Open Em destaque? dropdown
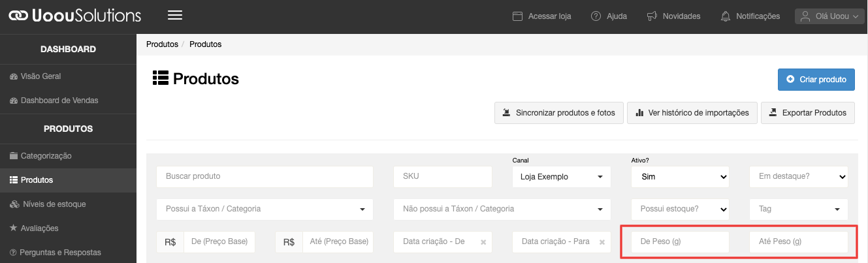 coord(798,176)
